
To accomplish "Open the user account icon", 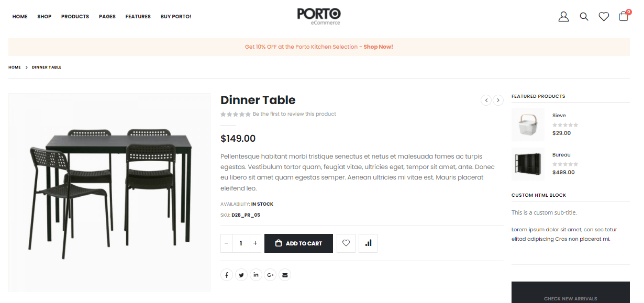I will tap(563, 17).
